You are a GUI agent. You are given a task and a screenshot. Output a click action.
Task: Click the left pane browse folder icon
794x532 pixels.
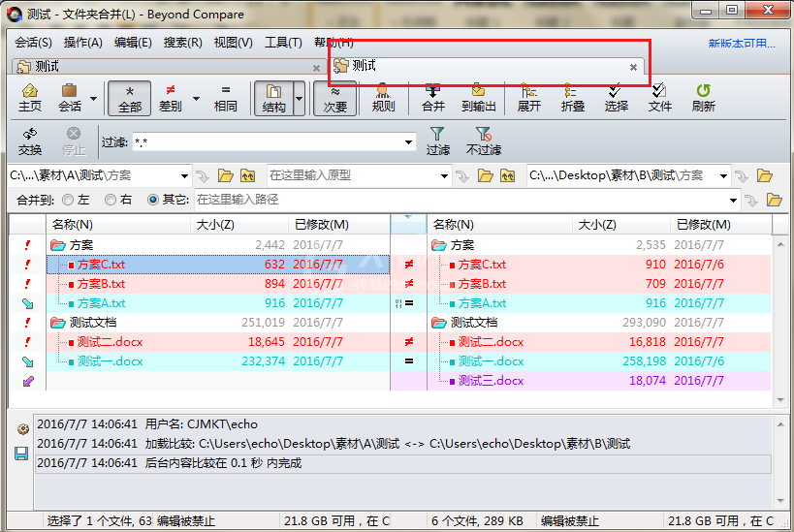click(225, 176)
